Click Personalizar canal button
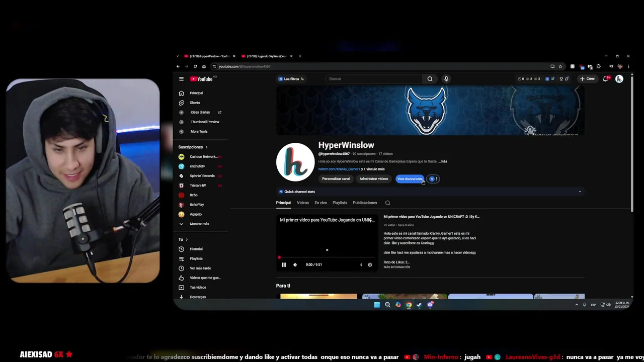Viewport: 644px width, 362px height. pyautogui.click(x=336, y=179)
